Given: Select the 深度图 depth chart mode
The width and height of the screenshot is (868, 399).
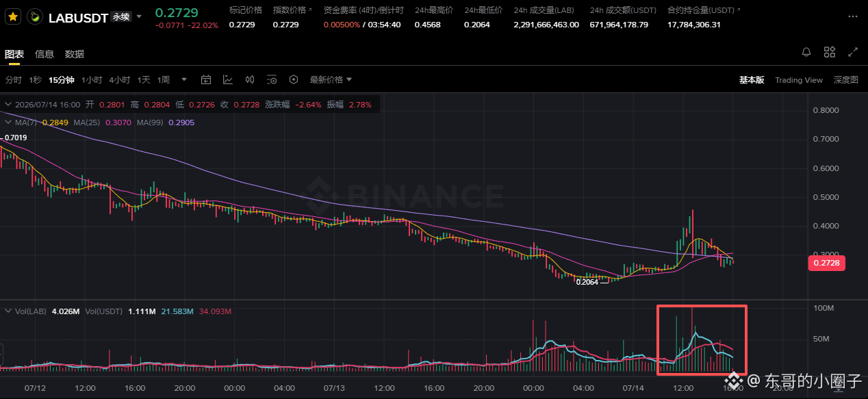Looking at the screenshot, I should pos(846,79).
